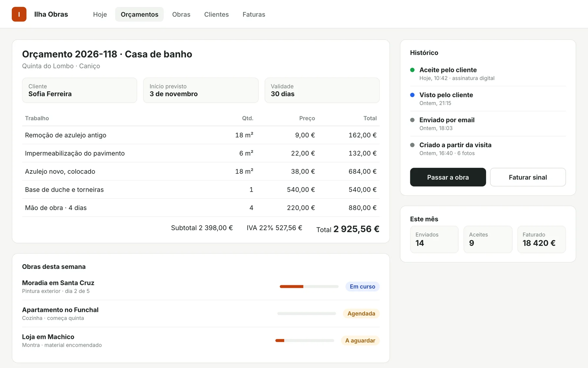Image resolution: width=588 pixels, height=368 pixels.
Task: Click the Agendada status badge
Action: (x=361, y=314)
